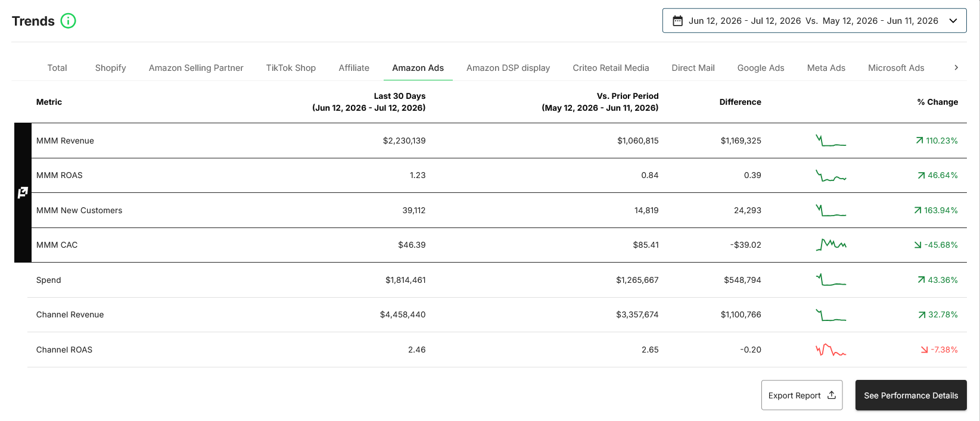980x421 pixels.
Task: Click the $85.41 prior CAC value
Action: click(646, 245)
